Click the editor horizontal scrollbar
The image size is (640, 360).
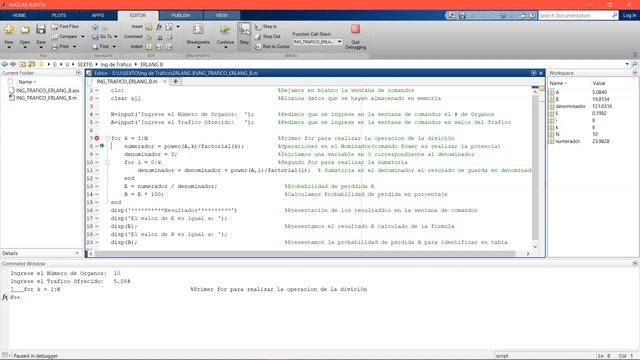click(x=304, y=253)
